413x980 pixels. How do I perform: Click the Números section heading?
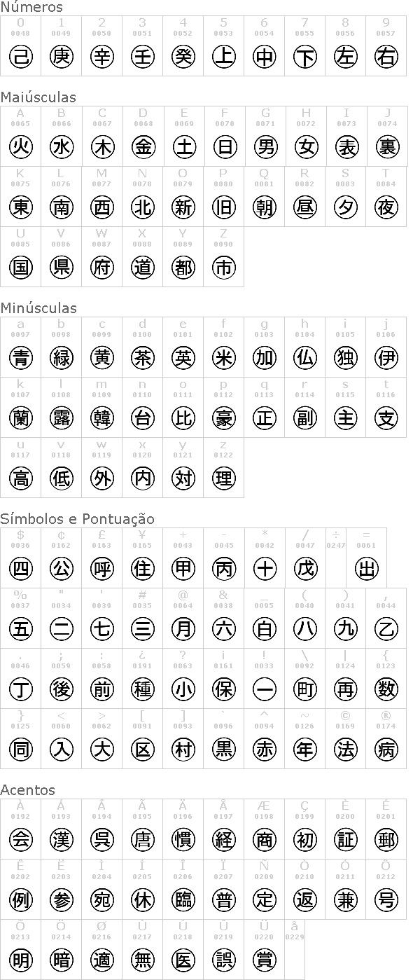pos(31,7)
